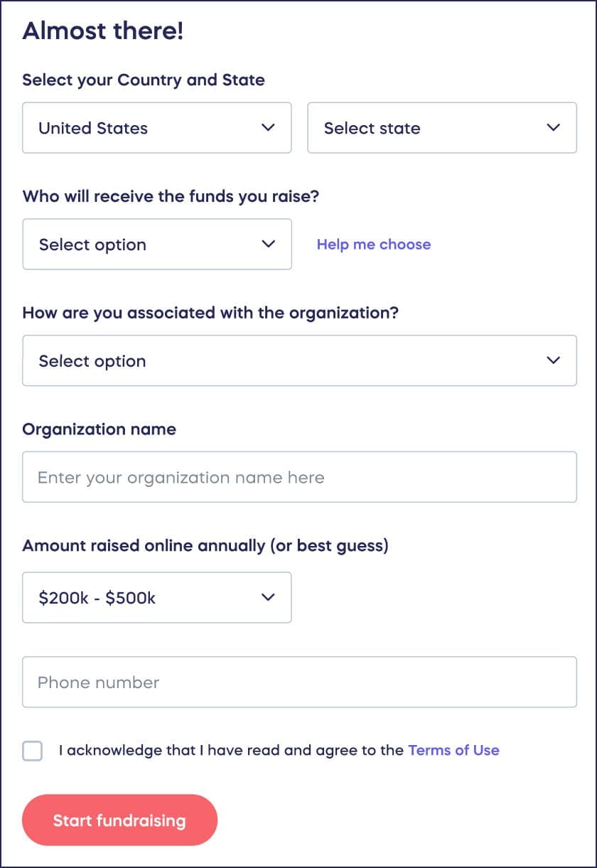
Task: Open the Select state dropdown
Action: (441, 128)
